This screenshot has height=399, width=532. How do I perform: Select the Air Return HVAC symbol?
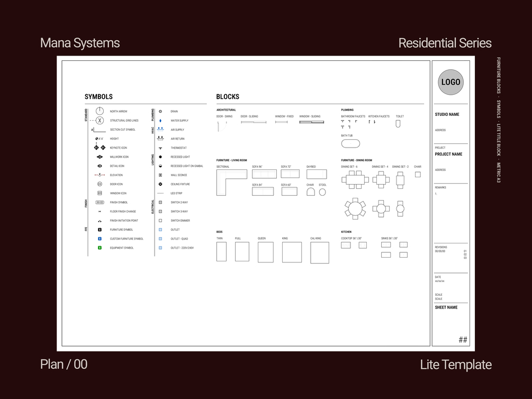pos(160,139)
